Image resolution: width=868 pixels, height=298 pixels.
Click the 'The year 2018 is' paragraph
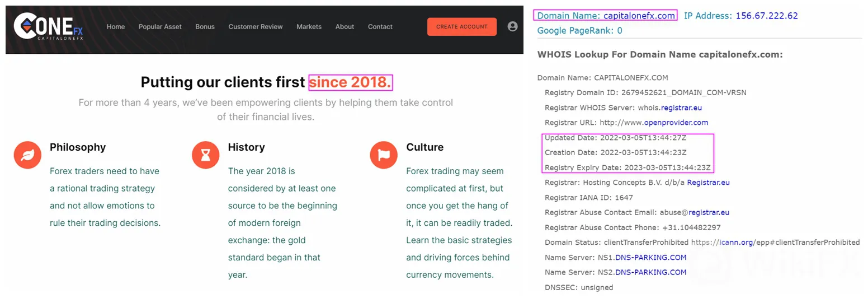click(282, 223)
